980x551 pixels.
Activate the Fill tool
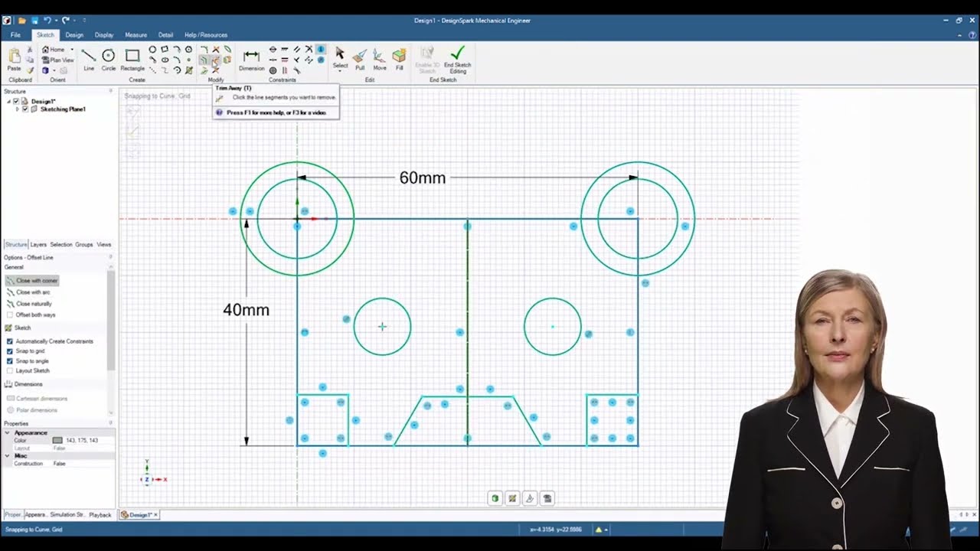(399, 57)
